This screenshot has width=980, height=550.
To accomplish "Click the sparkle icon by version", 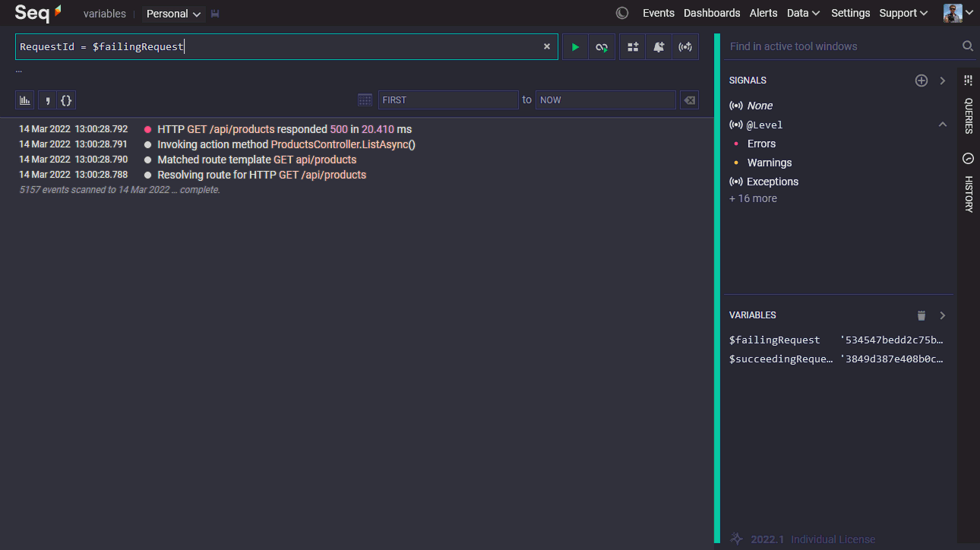I will pos(735,539).
